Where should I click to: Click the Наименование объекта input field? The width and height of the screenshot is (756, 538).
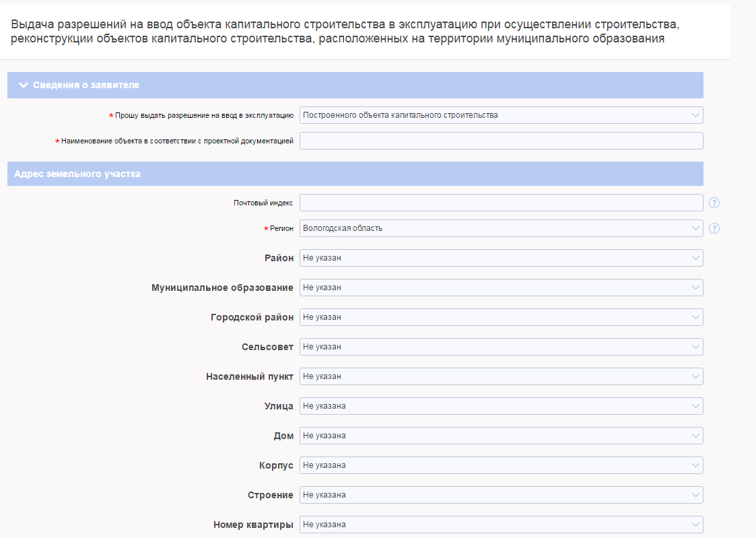tap(501, 141)
